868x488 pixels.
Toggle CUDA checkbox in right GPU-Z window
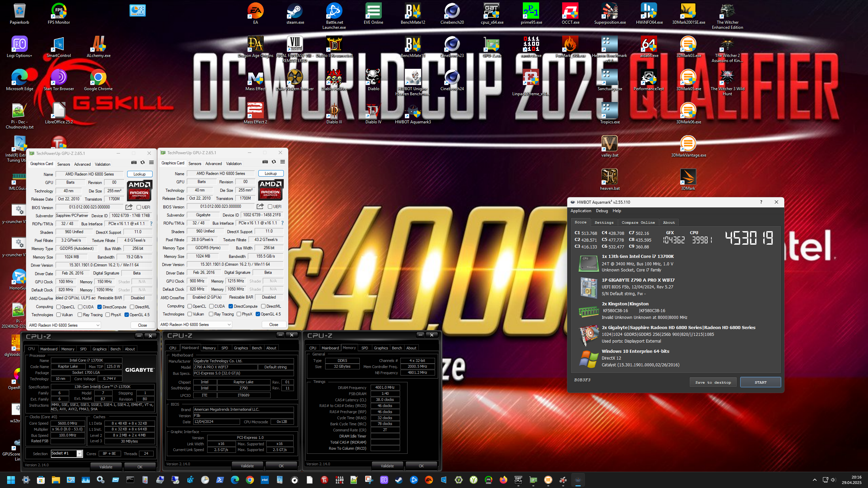(x=211, y=306)
